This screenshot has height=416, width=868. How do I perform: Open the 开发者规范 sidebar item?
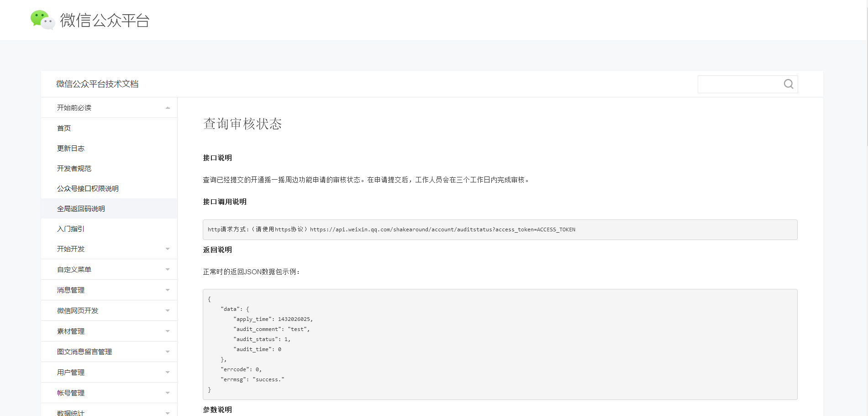click(x=109, y=168)
